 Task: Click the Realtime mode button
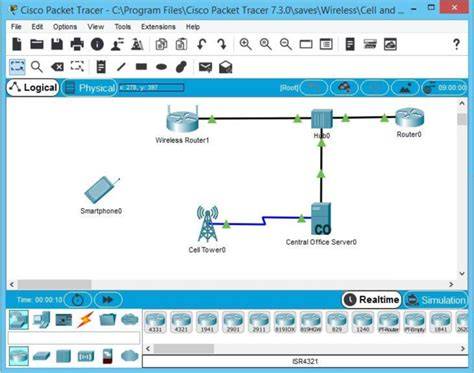click(372, 300)
